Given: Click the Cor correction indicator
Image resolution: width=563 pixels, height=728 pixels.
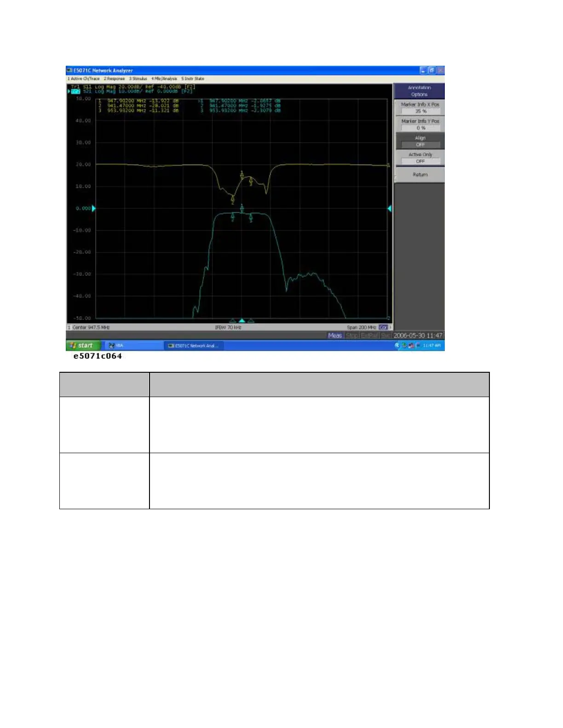Looking at the screenshot, I should click(x=383, y=327).
